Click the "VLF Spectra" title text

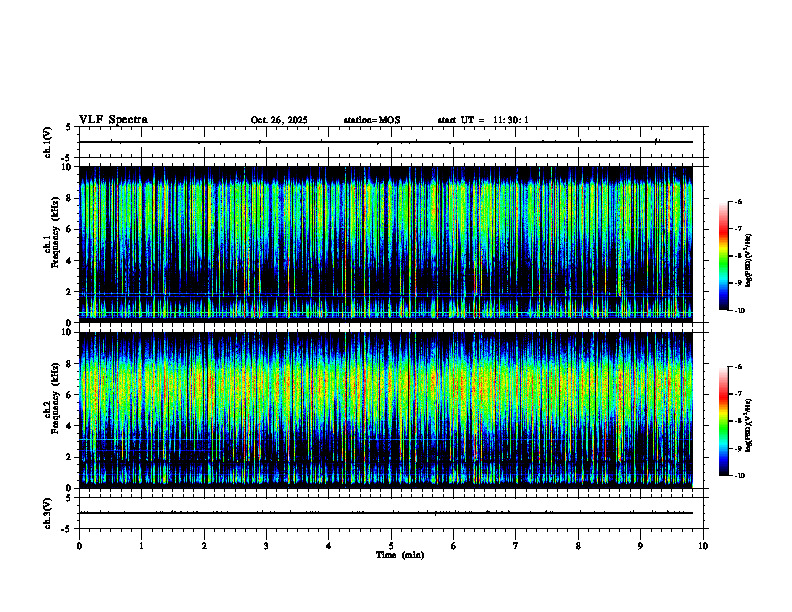tap(113, 120)
